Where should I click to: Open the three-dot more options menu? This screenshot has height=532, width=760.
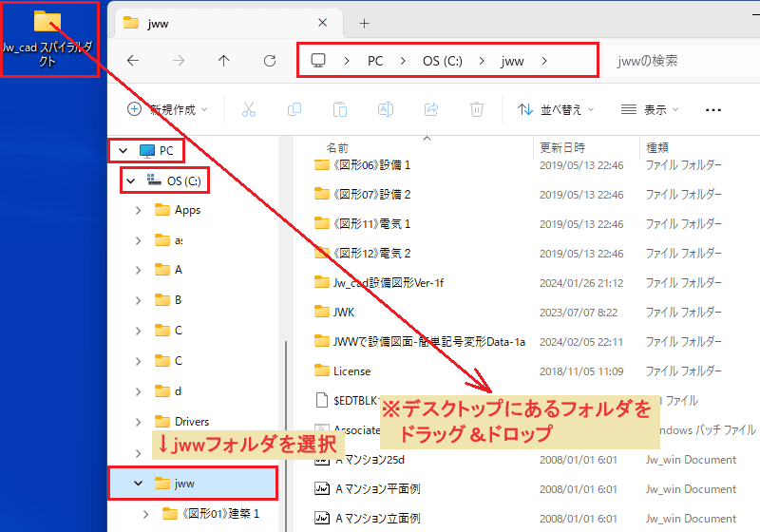tap(713, 110)
